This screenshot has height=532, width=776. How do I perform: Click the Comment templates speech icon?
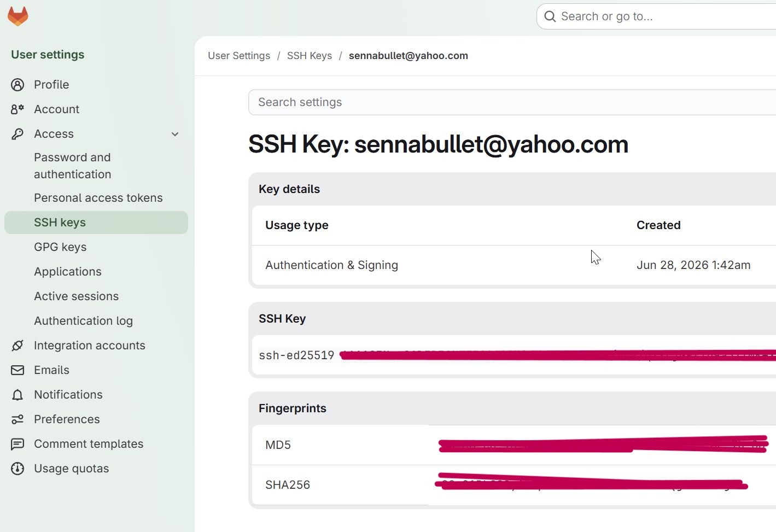coord(17,444)
